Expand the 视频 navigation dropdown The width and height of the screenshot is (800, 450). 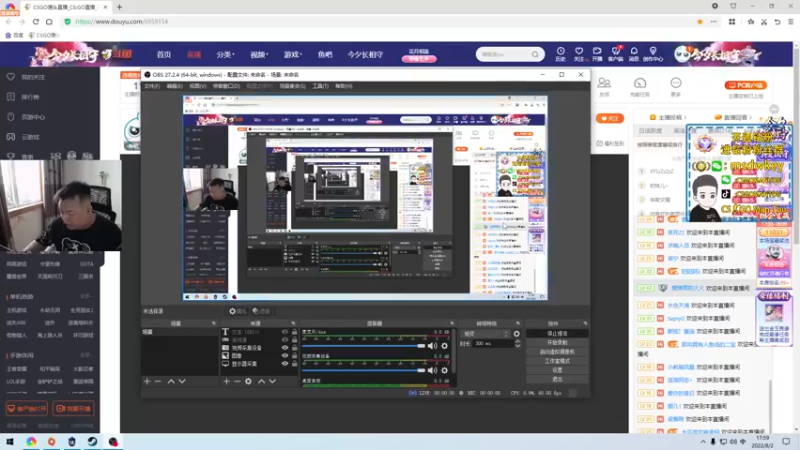point(259,54)
